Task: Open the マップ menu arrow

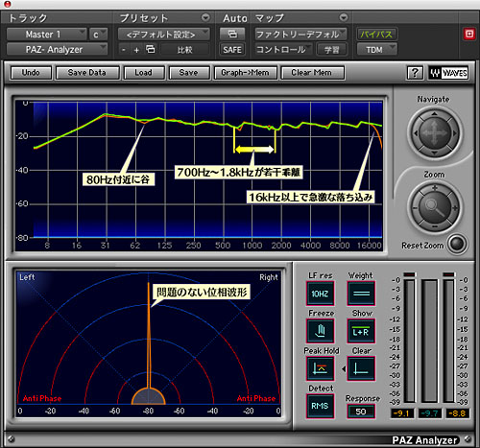Action: (x=344, y=17)
